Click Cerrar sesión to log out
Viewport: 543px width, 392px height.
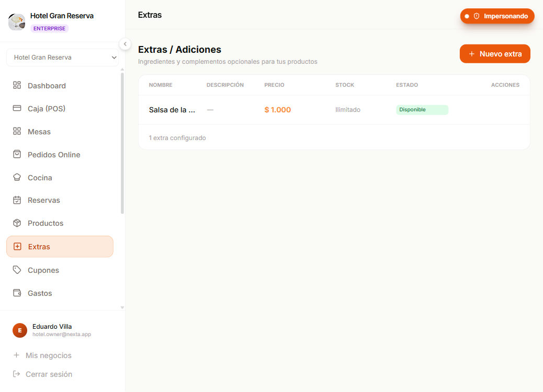(x=49, y=374)
